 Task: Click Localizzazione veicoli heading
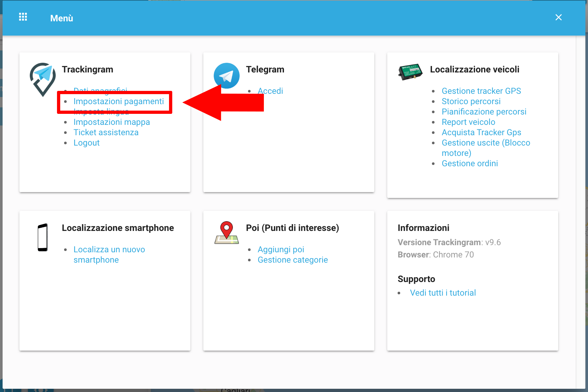coord(475,69)
